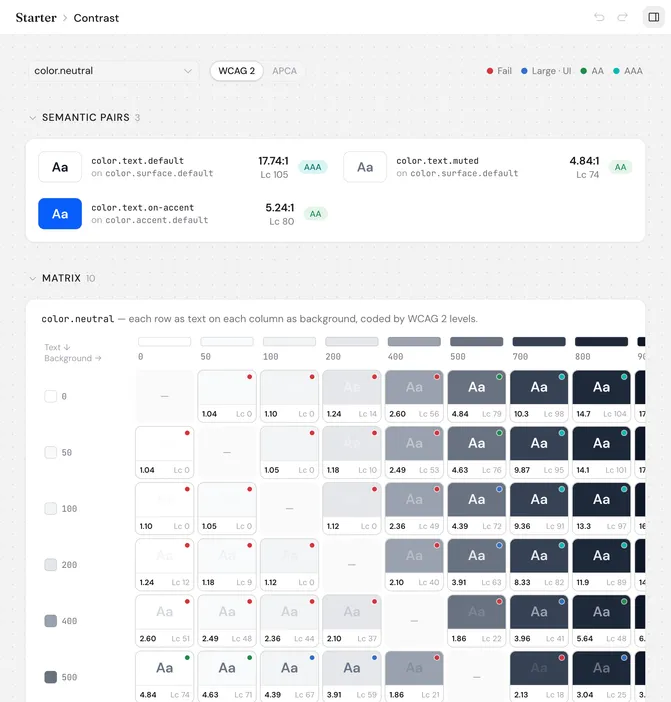Select the column 50 header swatch

pos(227,342)
